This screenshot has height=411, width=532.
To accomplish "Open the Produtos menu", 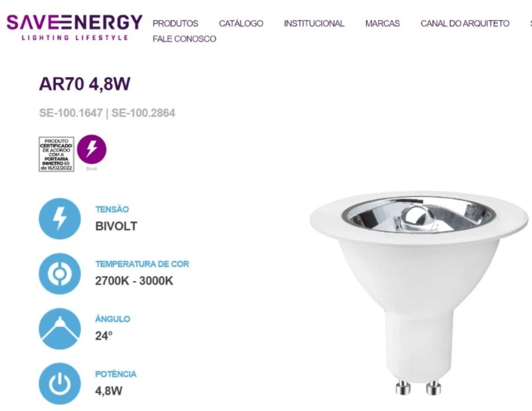I will [175, 23].
